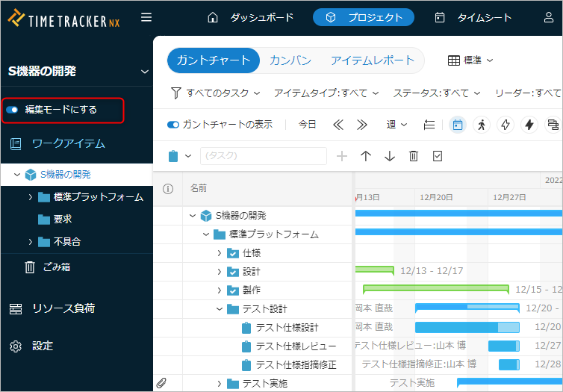
Task: Click the checkbox icon beside trash icon
Action: point(438,156)
